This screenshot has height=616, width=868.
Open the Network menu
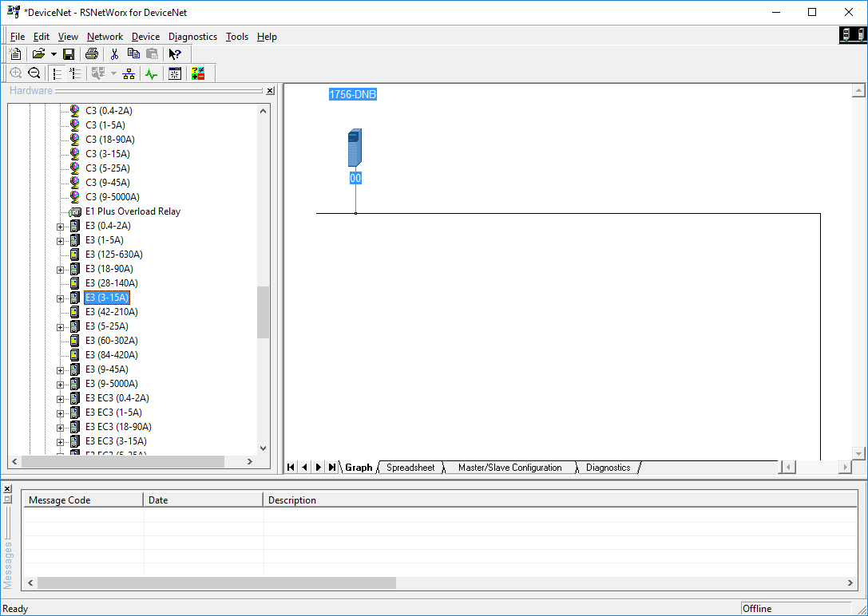(x=105, y=37)
